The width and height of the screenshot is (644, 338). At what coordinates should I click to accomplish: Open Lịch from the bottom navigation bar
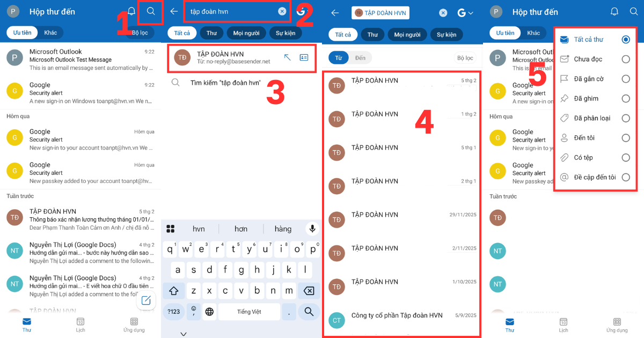point(80,325)
